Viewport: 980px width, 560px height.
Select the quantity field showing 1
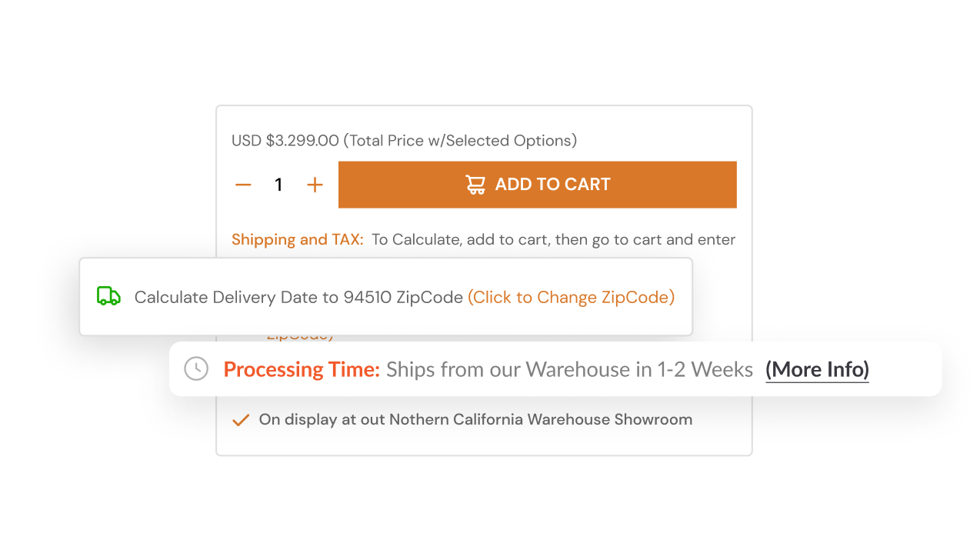click(278, 185)
